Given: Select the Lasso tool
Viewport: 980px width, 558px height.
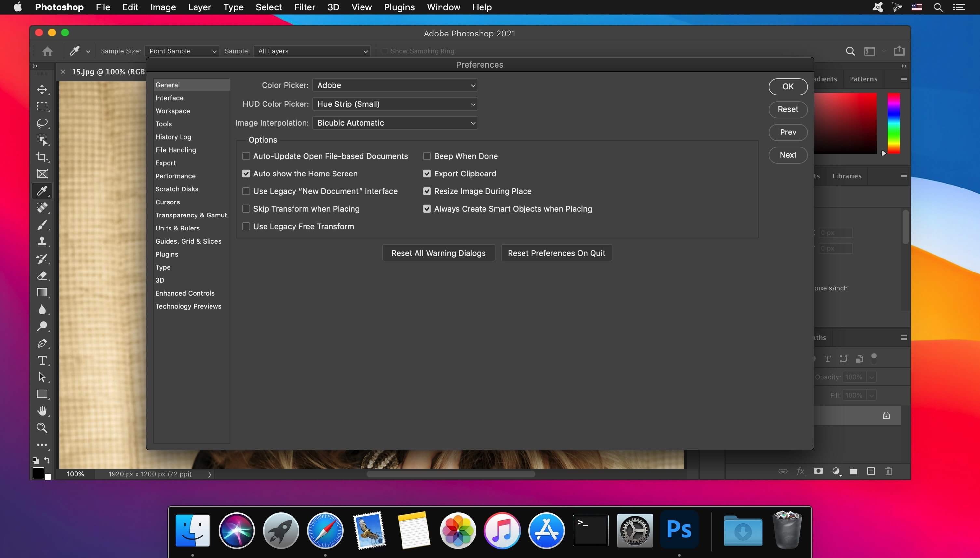Looking at the screenshot, I should coord(42,123).
